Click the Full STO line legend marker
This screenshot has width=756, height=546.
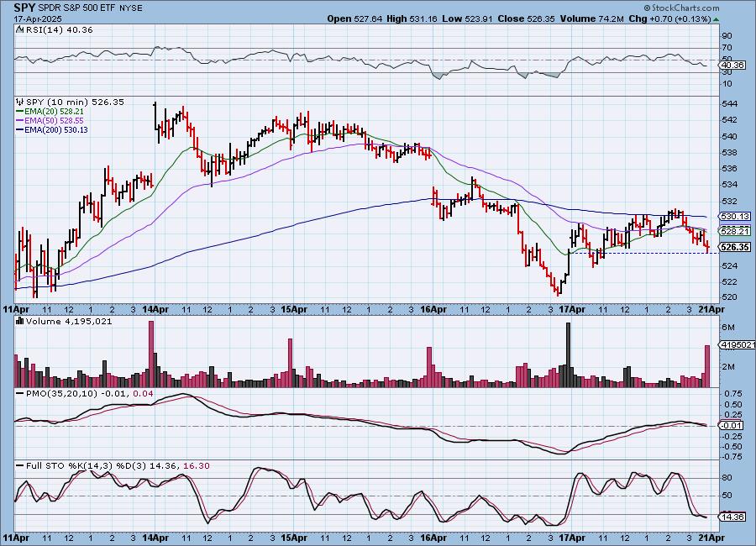tap(20, 466)
